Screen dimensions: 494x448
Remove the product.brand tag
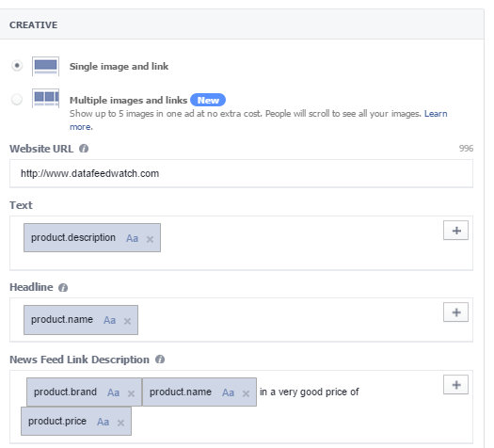coord(131,393)
